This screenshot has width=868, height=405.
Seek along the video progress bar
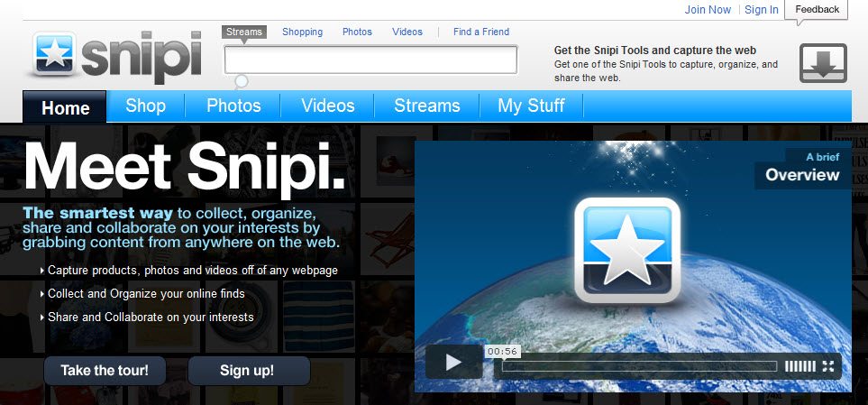[x=639, y=366]
